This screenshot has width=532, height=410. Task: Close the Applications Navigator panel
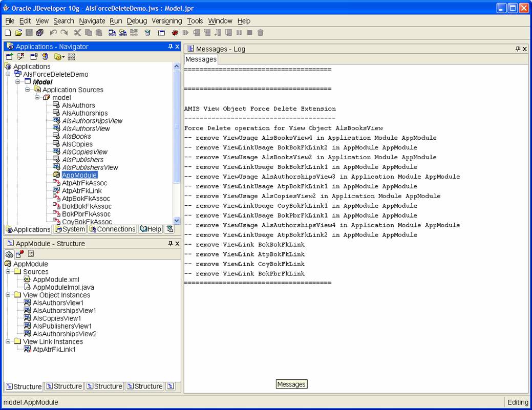coord(177,47)
